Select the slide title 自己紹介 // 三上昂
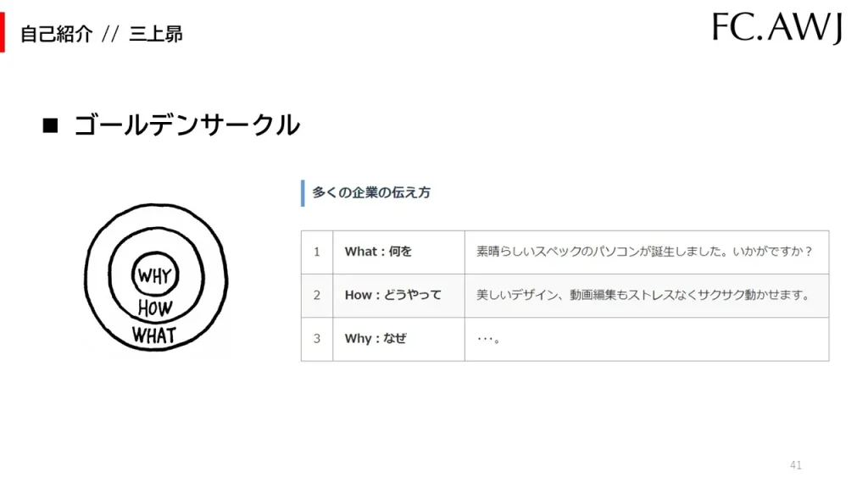Screen dimensions: 868x488 [102, 34]
